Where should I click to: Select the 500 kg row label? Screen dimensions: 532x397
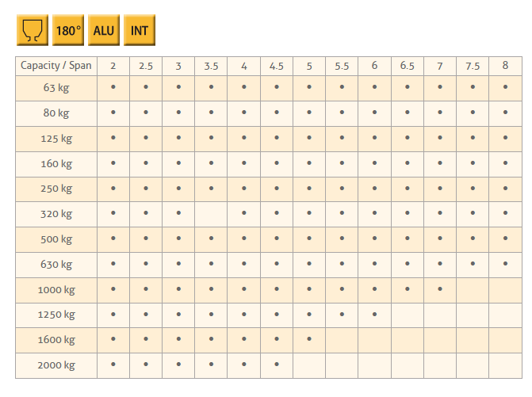point(56,239)
